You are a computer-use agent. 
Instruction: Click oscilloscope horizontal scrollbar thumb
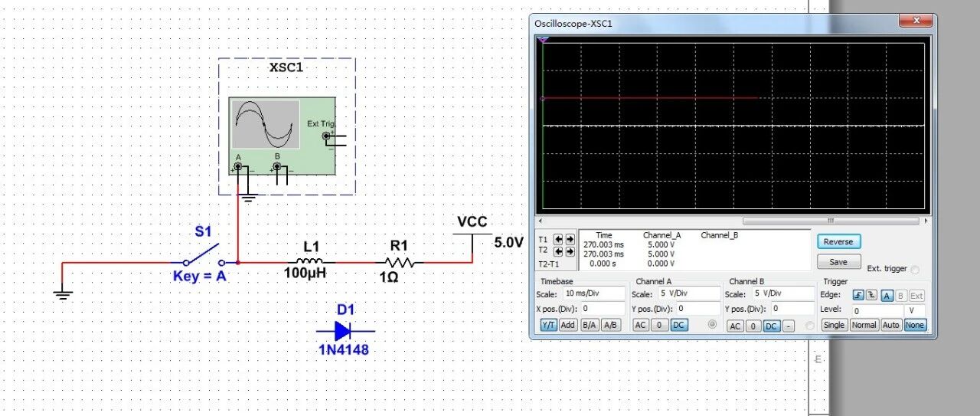[x=830, y=221]
